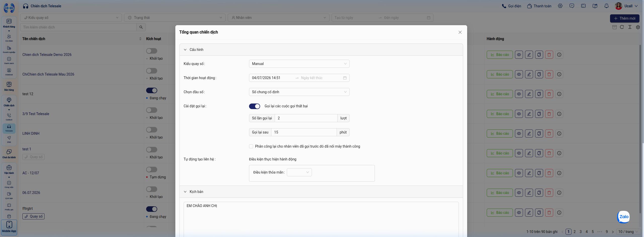644x237 pixels.
Task: Click Quay số button under fftrgtrt
Action: click(33, 216)
